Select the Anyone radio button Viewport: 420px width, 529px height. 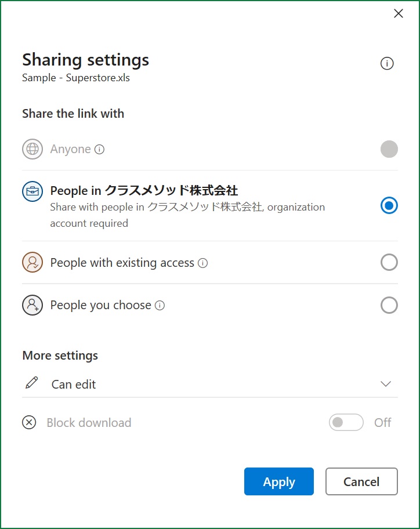(x=389, y=148)
